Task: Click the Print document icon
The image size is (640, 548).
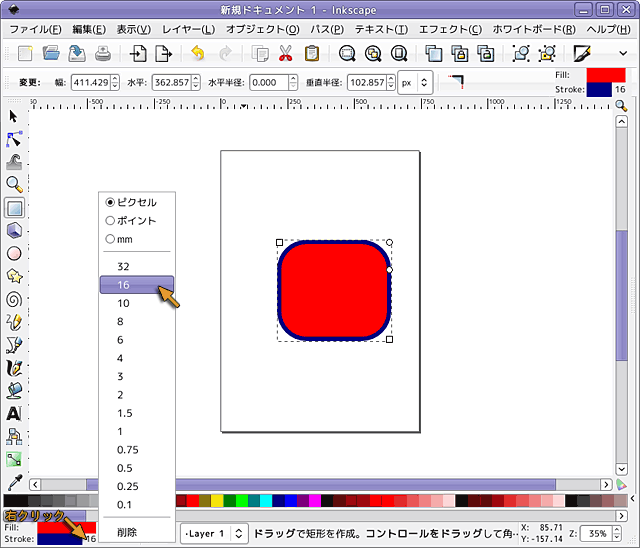Action: point(102,54)
